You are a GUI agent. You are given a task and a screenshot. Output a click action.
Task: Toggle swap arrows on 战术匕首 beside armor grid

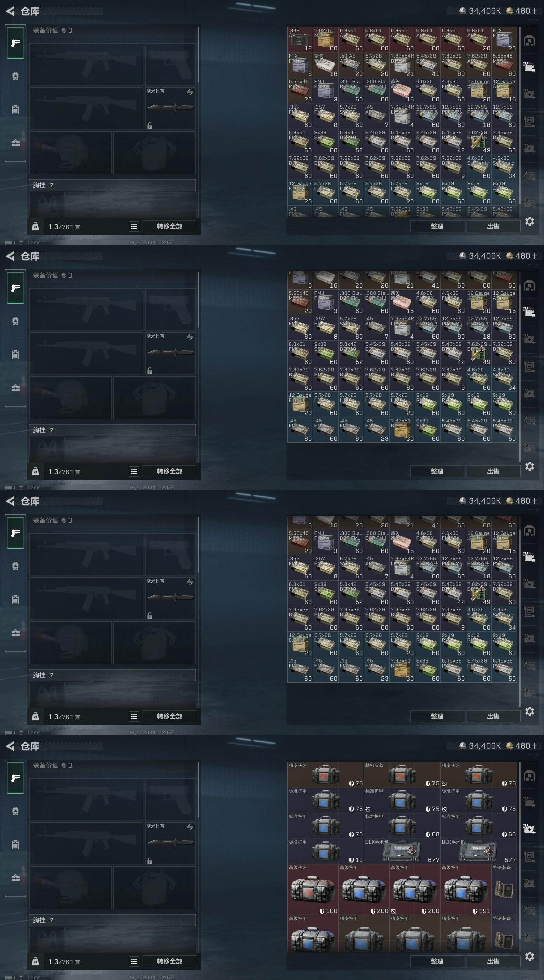190,827
